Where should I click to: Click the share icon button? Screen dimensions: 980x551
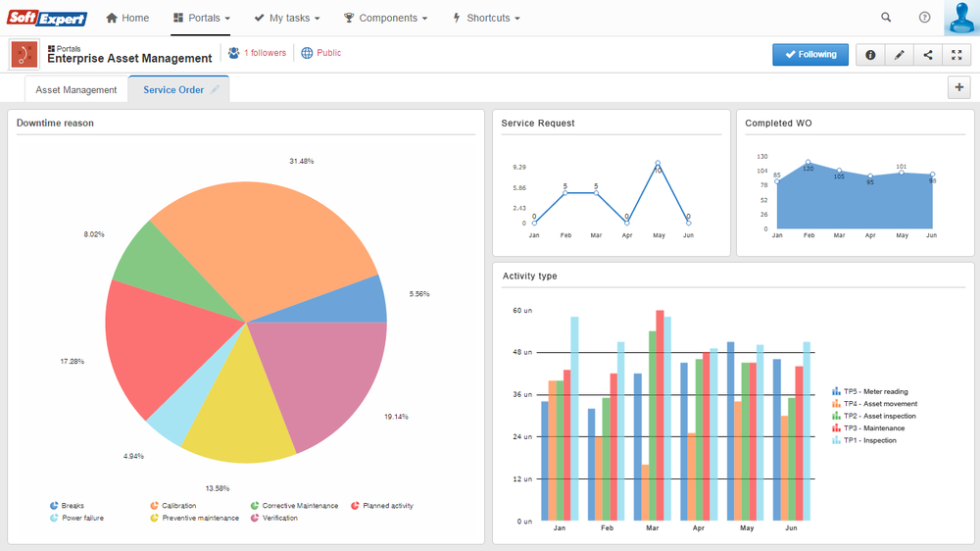point(927,54)
